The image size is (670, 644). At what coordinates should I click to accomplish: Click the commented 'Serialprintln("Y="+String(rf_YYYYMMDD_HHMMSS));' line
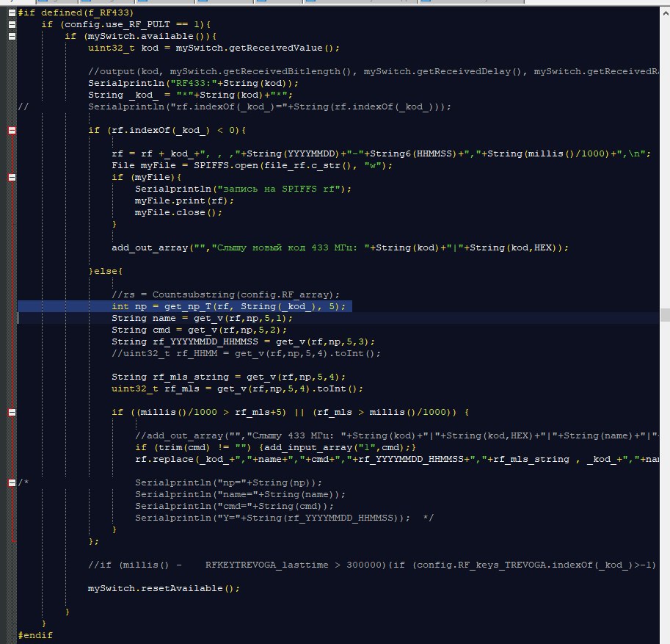click(x=272, y=518)
